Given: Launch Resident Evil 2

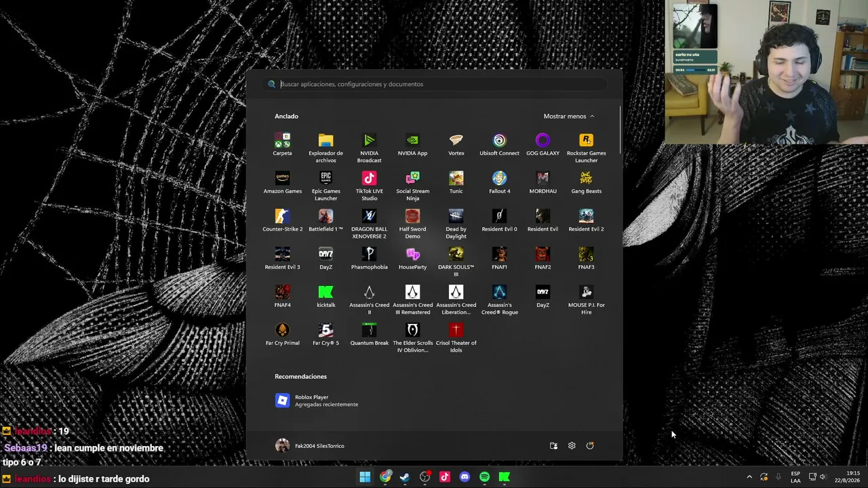Looking at the screenshot, I should (586, 221).
